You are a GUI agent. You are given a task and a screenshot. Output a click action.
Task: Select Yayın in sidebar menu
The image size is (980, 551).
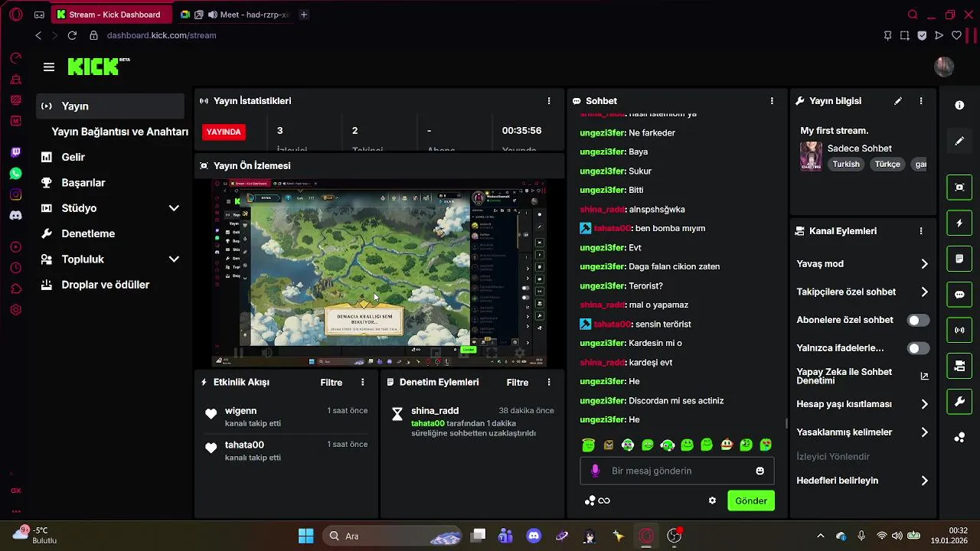pyautogui.click(x=110, y=106)
